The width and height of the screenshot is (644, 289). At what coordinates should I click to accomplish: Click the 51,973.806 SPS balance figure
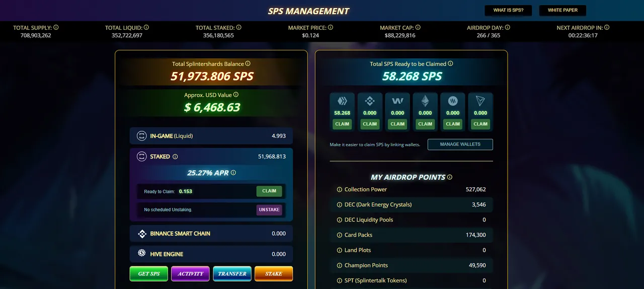click(212, 77)
